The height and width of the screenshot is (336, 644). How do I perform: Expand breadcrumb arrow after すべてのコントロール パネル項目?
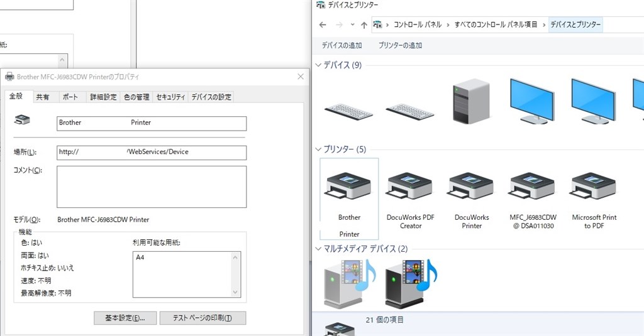pos(544,24)
